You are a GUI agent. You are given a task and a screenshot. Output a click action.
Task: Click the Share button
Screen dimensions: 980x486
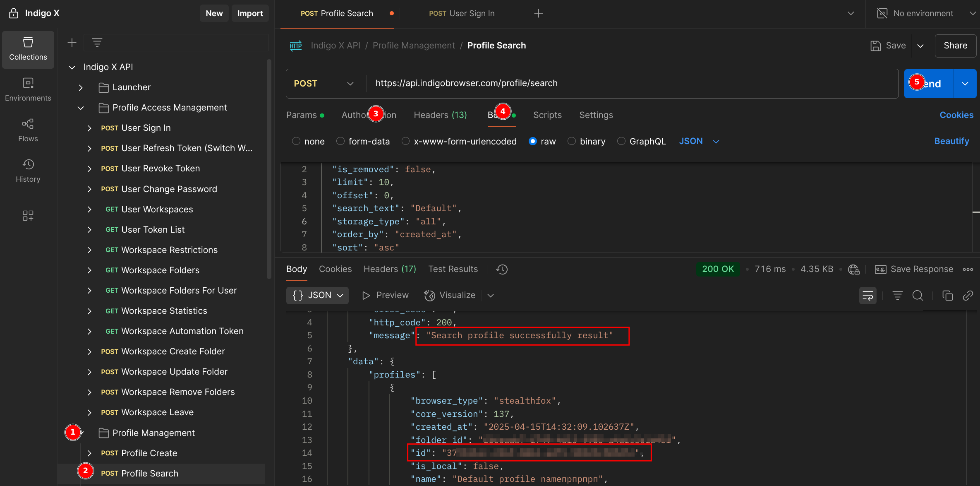(955, 46)
